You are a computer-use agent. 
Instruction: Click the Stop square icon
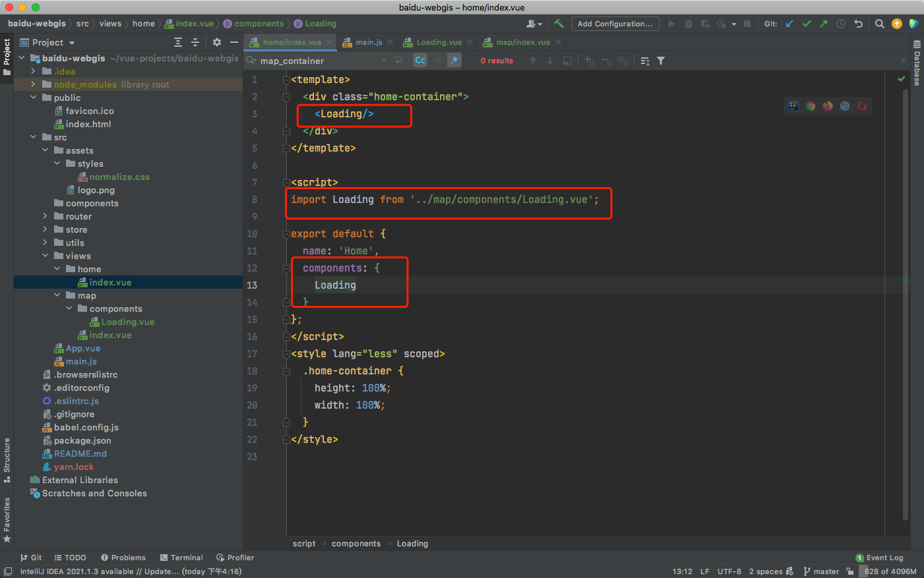pyautogui.click(x=747, y=24)
